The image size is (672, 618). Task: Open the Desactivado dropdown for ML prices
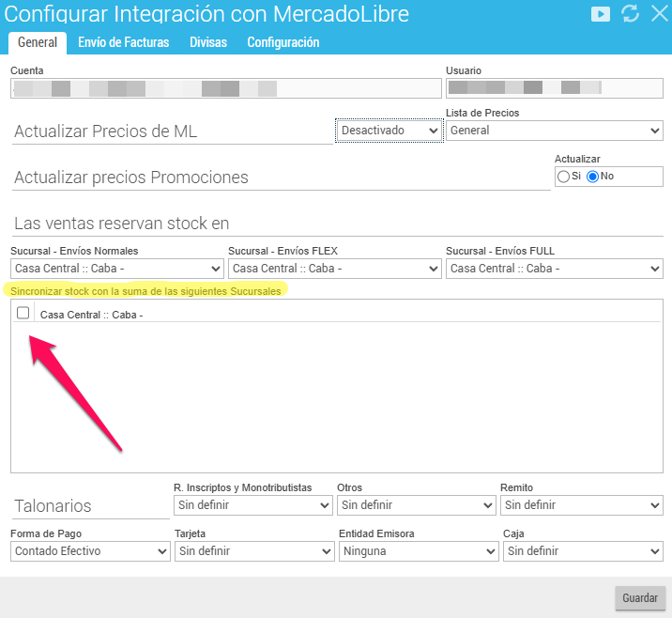pyautogui.click(x=389, y=131)
